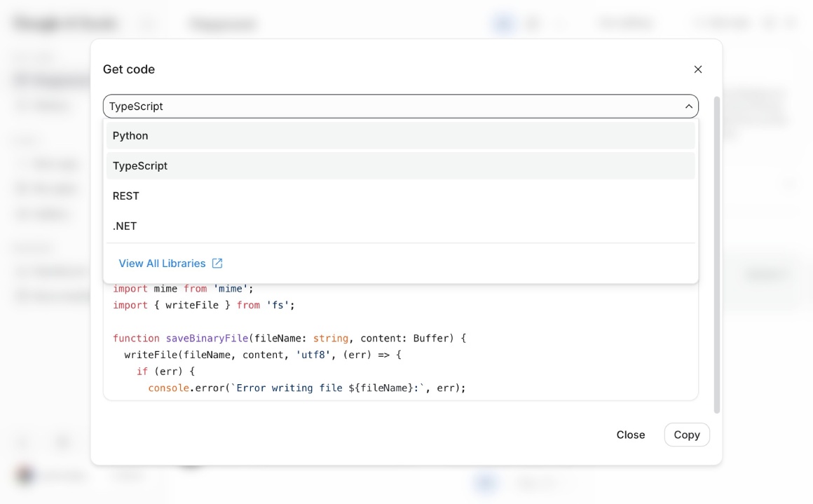
Task: Click the "import mime from 'mime'" code line
Action: [183, 289]
